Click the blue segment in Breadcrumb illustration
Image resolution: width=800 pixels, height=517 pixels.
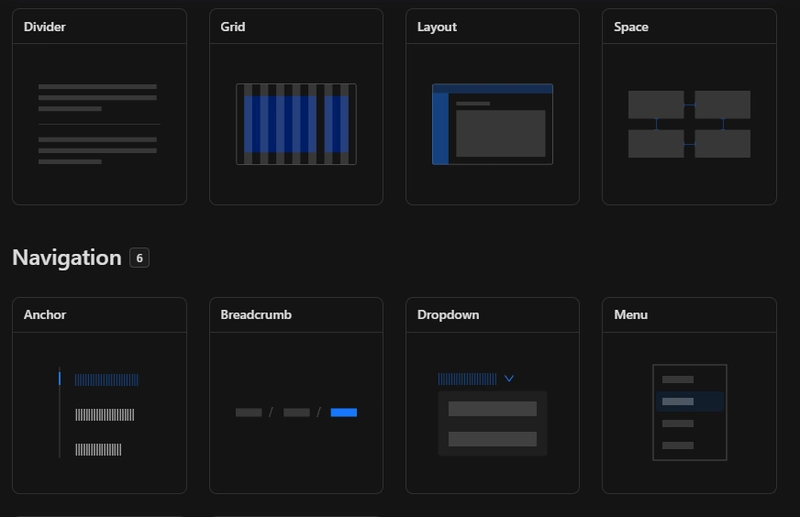click(x=343, y=412)
